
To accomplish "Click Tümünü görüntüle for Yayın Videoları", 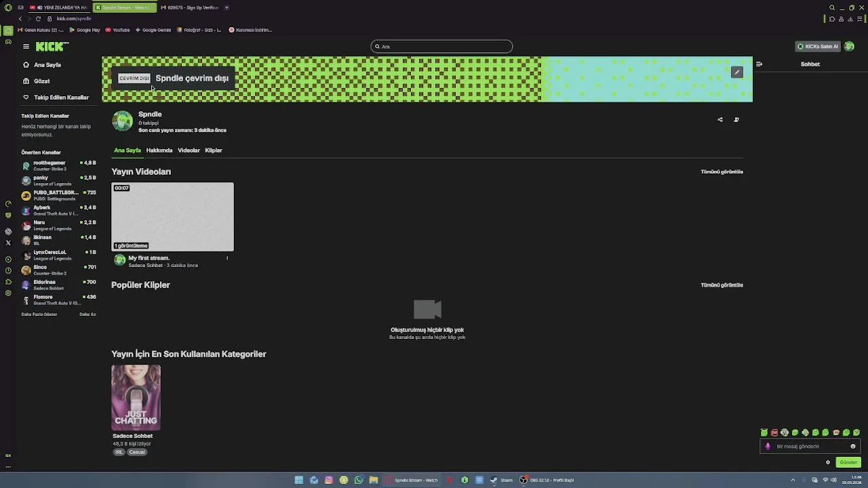I will pyautogui.click(x=722, y=172).
